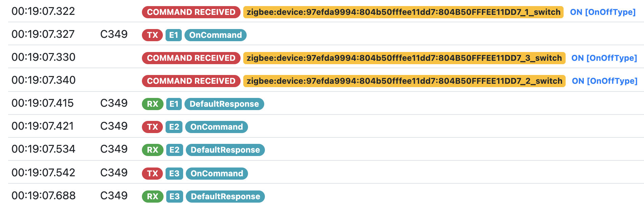This screenshot has width=644, height=206.
Task: Click the DefaultResponse tag at 00:19:07.534
Action: coord(225,150)
